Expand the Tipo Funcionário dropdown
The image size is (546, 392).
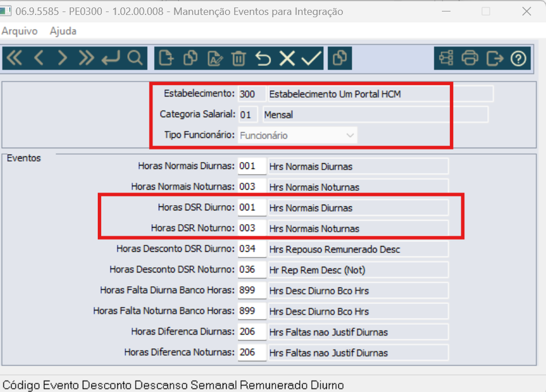point(350,135)
